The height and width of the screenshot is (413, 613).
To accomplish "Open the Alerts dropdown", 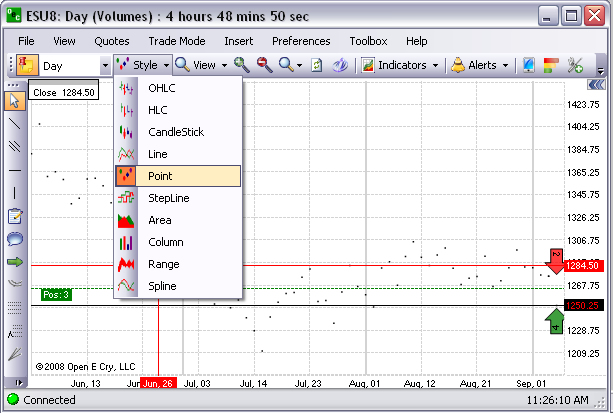I will [480, 65].
